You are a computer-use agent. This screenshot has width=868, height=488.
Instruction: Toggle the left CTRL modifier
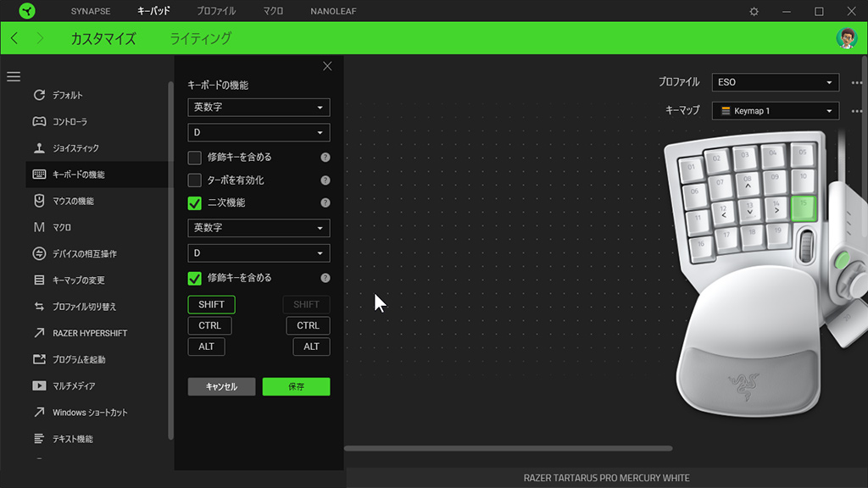click(210, 325)
